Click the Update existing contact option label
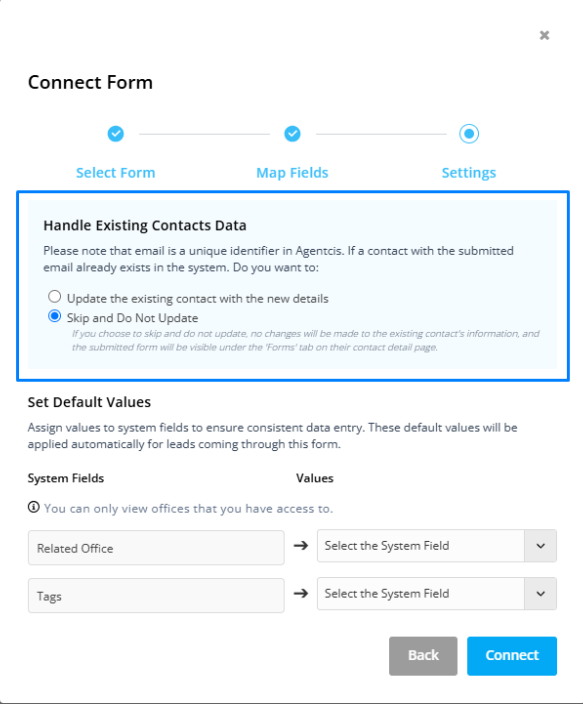The image size is (583, 704). coord(198,299)
